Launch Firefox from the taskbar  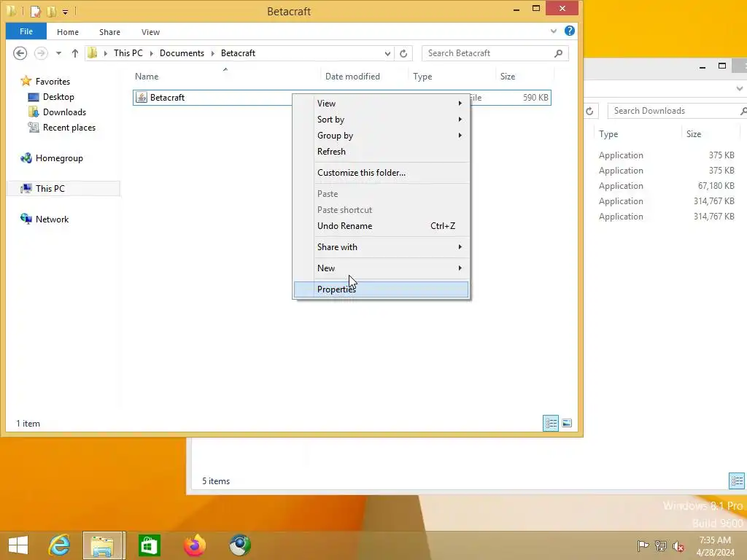[194, 545]
